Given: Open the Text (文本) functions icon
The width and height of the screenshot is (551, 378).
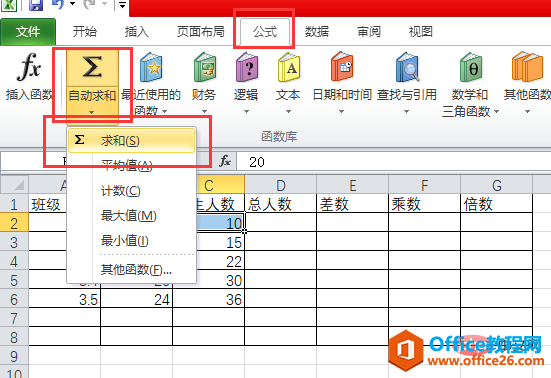Looking at the screenshot, I should coord(289,67).
